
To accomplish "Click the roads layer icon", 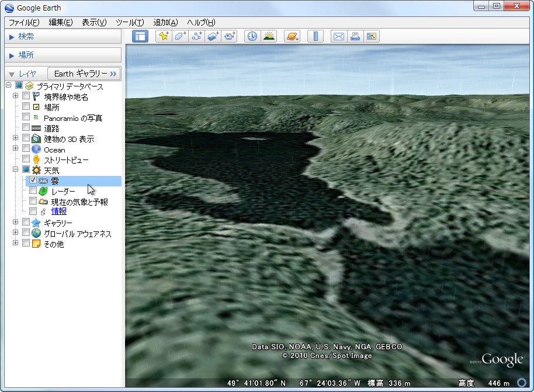I will coord(36,128).
